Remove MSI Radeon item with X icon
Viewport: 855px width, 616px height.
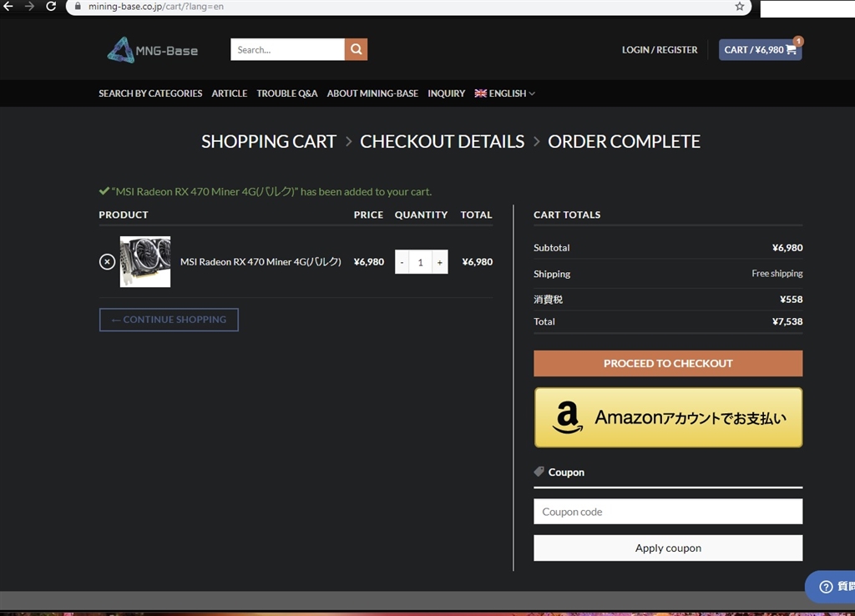[x=107, y=261]
